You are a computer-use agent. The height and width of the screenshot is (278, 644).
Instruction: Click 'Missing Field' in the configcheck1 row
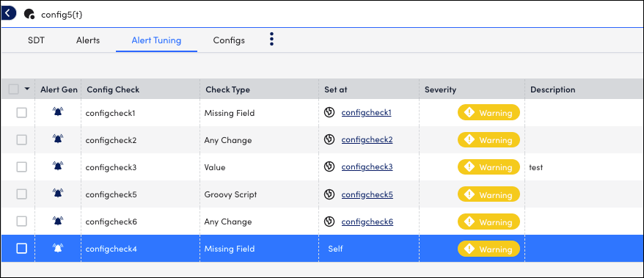pyautogui.click(x=230, y=113)
